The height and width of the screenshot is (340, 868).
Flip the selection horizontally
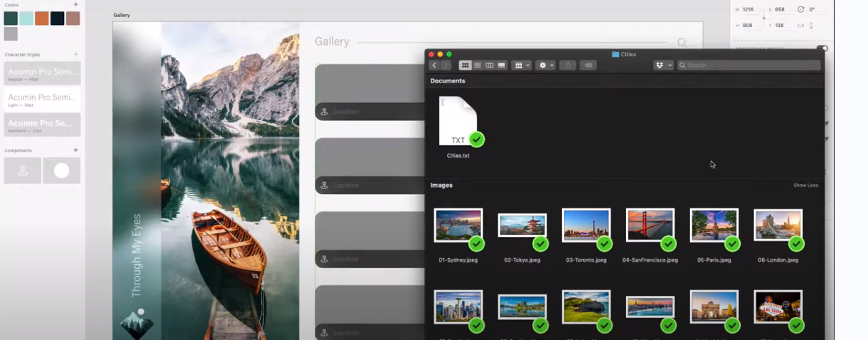[800, 26]
